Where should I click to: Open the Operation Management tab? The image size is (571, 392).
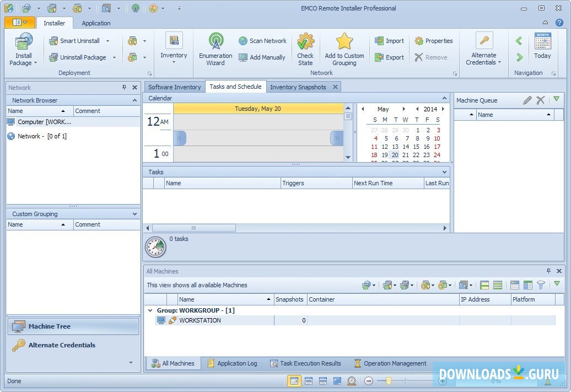[x=390, y=363]
